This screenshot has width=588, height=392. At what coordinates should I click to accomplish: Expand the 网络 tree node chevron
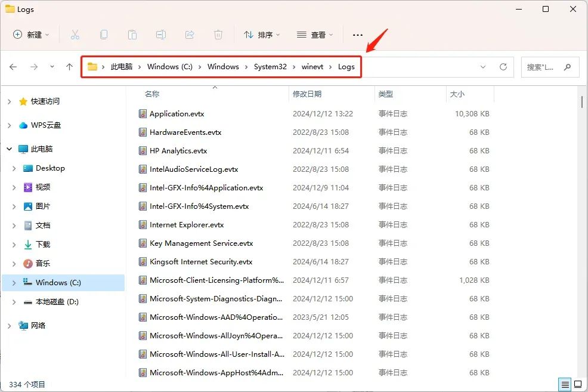coord(10,326)
